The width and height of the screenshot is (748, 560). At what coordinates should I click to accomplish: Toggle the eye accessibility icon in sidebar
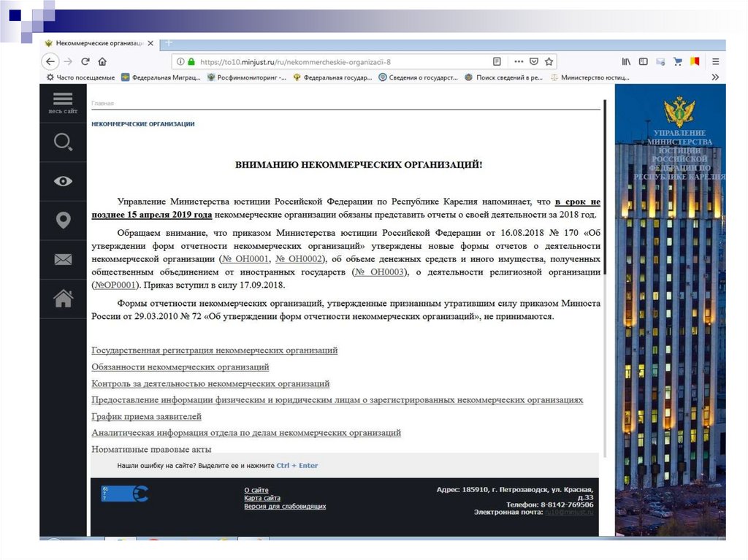pyautogui.click(x=63, y=181)
